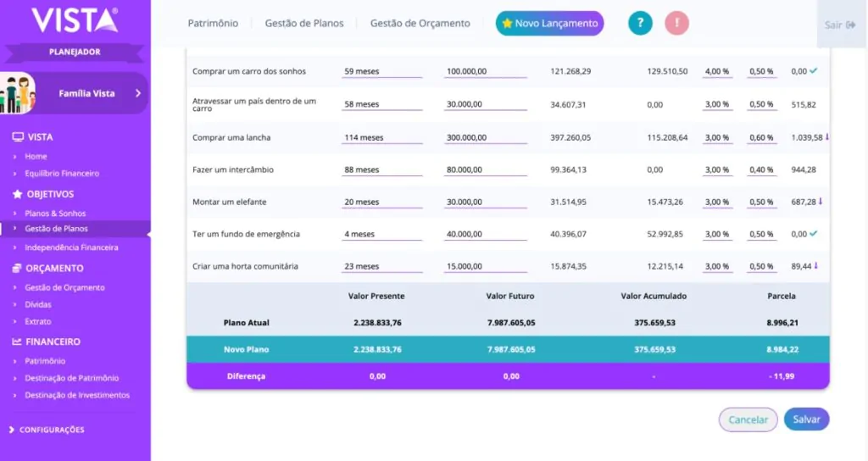The image size is (868, 461).
Task: Click the down arrow icon on Montar um elefante row
Action: point(821,202)
